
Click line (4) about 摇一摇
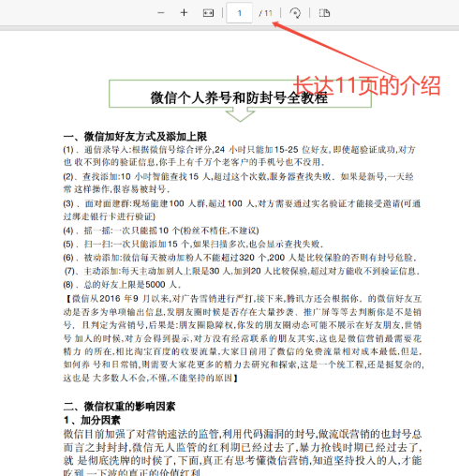[161, 231]
